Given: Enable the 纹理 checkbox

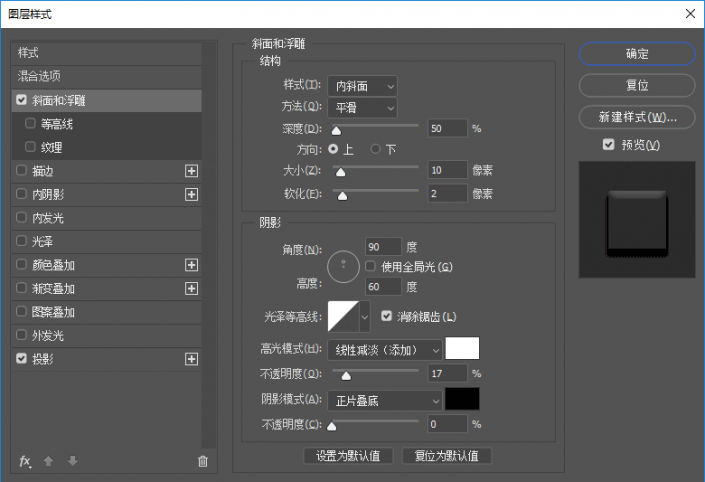Looking at the screenshot, I should pos(30,147).
